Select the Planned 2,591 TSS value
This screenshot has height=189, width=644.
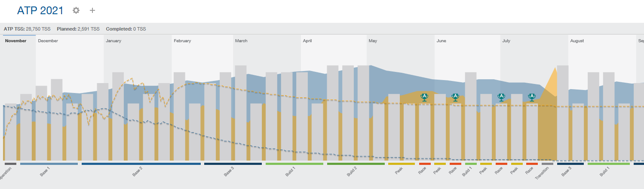78,29
